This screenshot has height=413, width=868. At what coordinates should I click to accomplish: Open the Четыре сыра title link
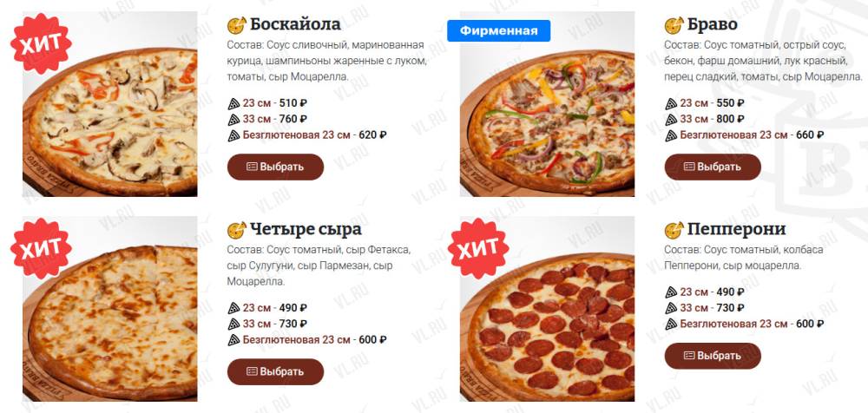pos(306,229)
